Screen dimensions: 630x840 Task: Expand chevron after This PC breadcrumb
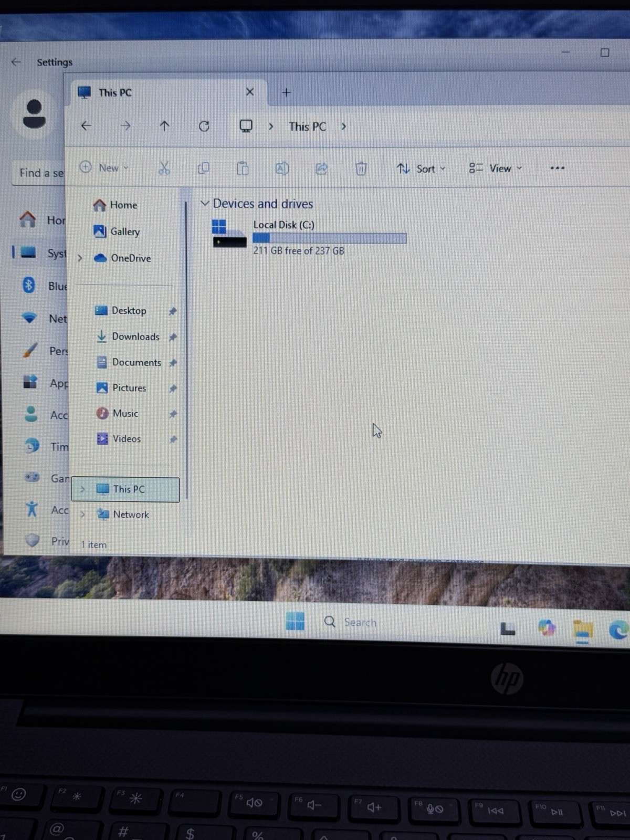[343, 127]
